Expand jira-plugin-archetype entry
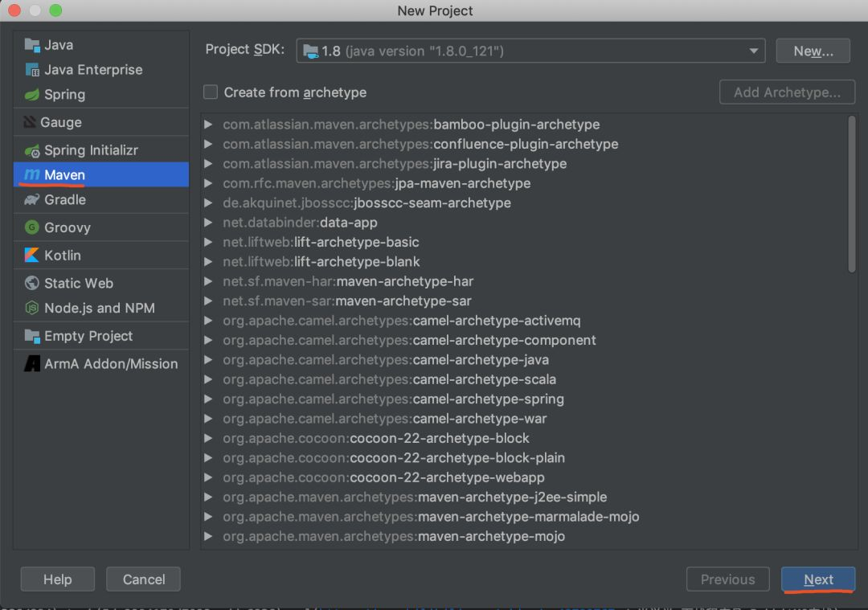The height and width of the screenshot is (610, 868). point(208,164)
